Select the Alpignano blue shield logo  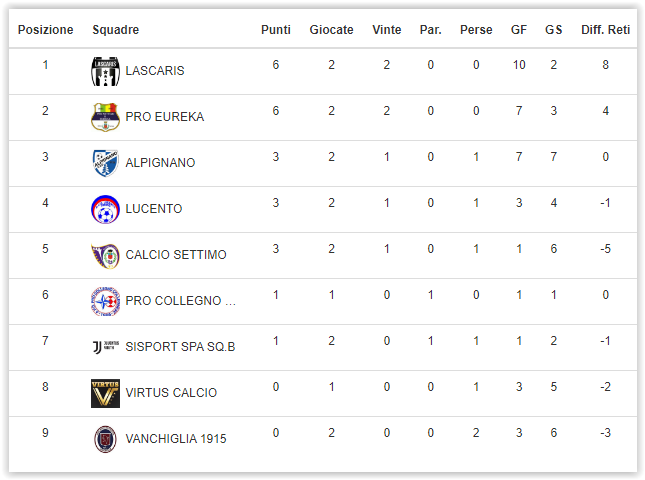pyautogui.click(x=105, y=163)
